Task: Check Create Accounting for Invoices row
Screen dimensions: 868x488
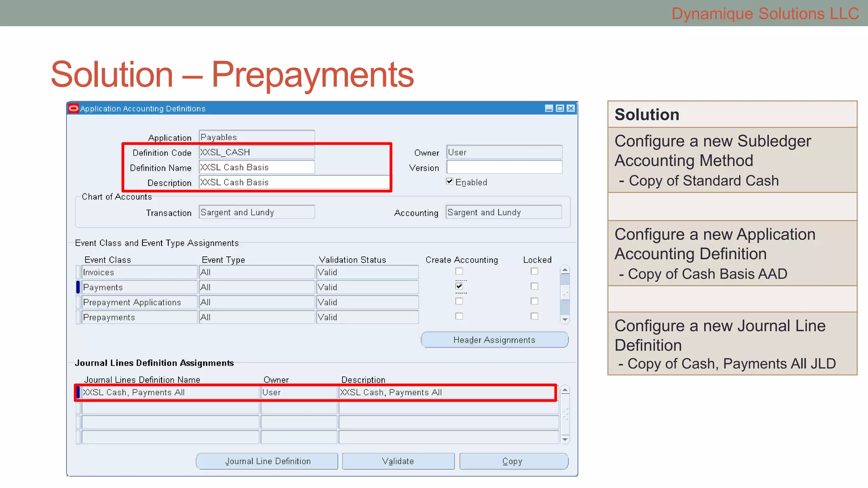Action: pyautogui.click(x=459, y=271)
